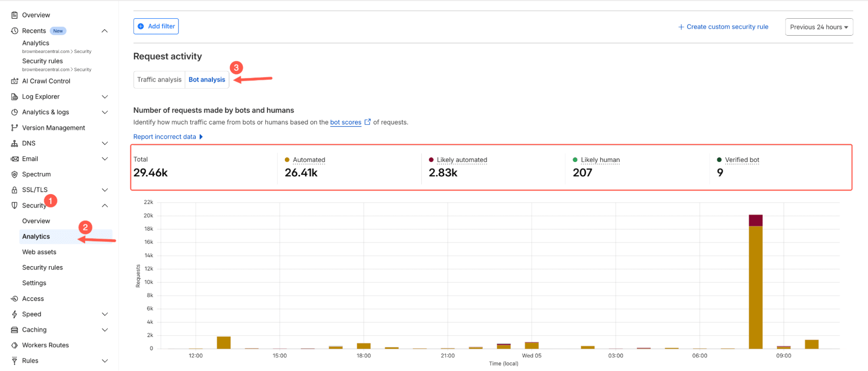Click the external link icon beside bot scores
The width and height of the screenshot is (868, 371).
(367, 122)
